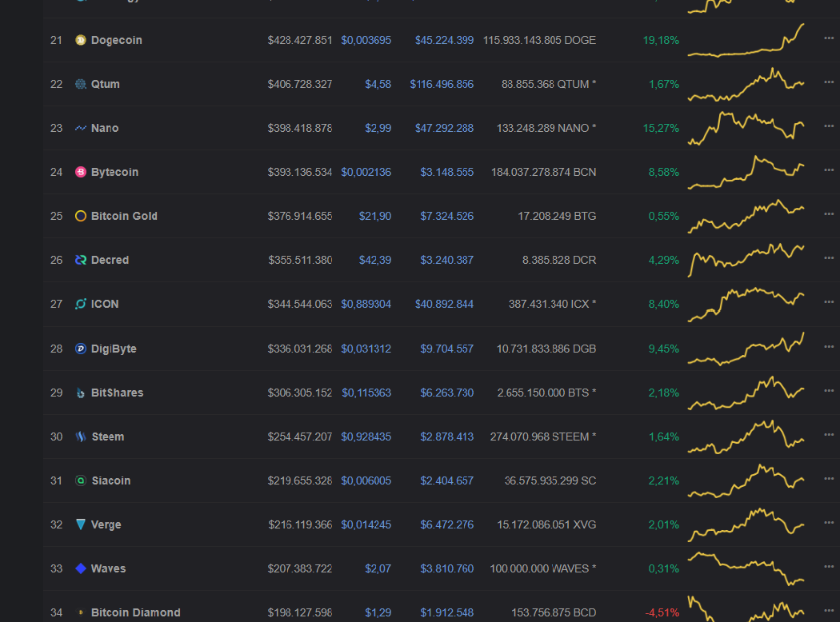Click the Bitcoin Gold volume $7.324.526

(446, 216)
